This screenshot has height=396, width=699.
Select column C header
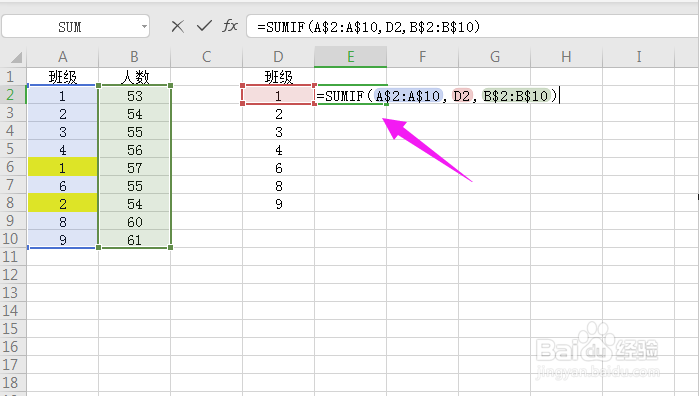(x=206, y=57)
